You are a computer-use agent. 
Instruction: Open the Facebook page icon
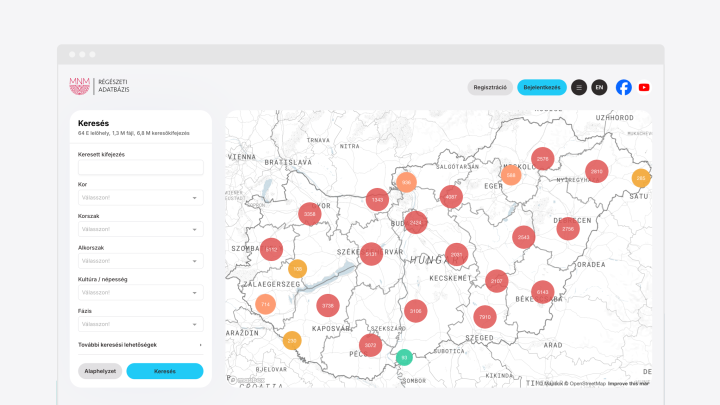[x=623, y=87]
